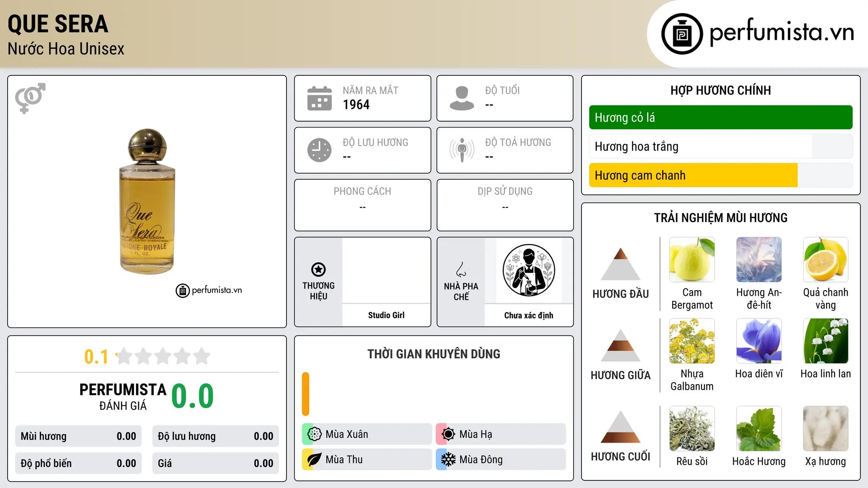Click the star rating icons next to 0.1

pos(163,356)
